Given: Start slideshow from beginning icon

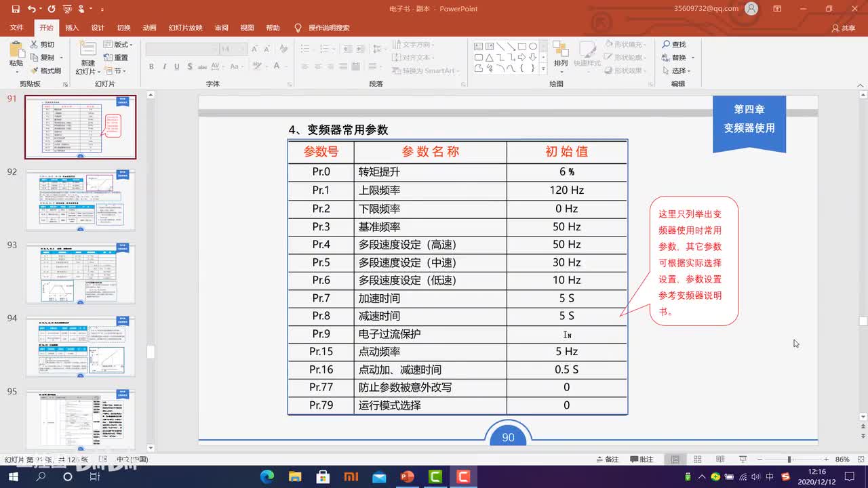Looking at the screenshot, I should (67, 9).
